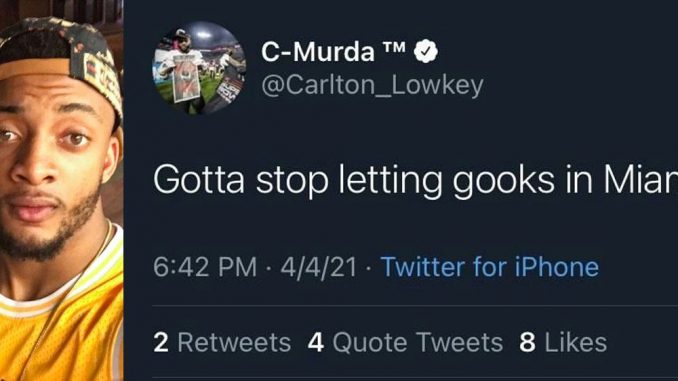Click the number 8 beside Likes
This screenshot has height=381, width=678.
click(528, 343)
